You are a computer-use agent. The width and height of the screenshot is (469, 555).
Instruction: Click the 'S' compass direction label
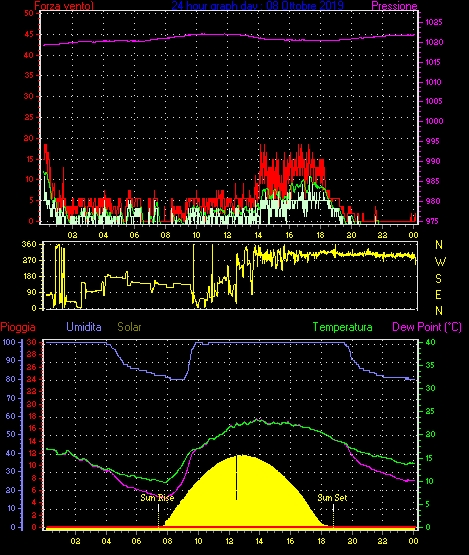pos(439,279)
